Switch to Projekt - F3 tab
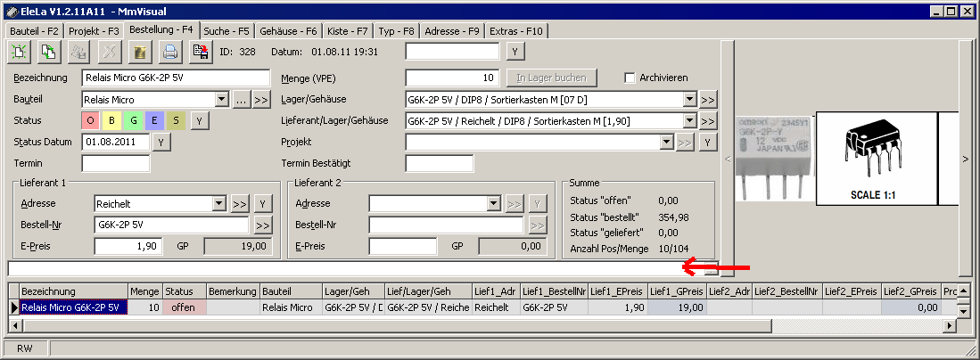This screenshot has width=980, height=360. [94, 31]
